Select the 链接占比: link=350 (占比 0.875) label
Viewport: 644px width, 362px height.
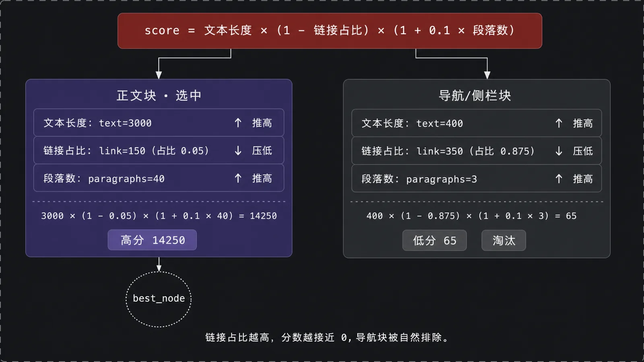pyautogui.click(x=448, y=151)
